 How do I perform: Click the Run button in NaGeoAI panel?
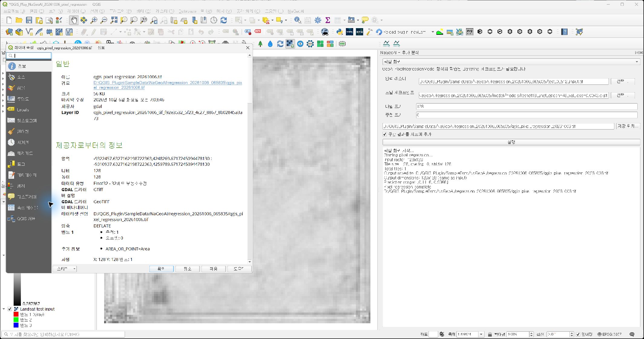click(511, 142)
